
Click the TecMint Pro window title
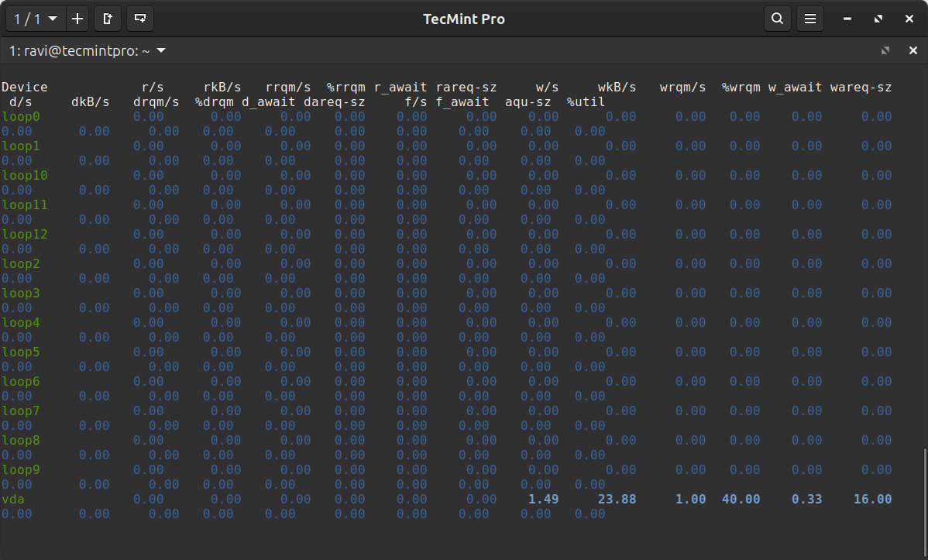(x=464, y=19)
